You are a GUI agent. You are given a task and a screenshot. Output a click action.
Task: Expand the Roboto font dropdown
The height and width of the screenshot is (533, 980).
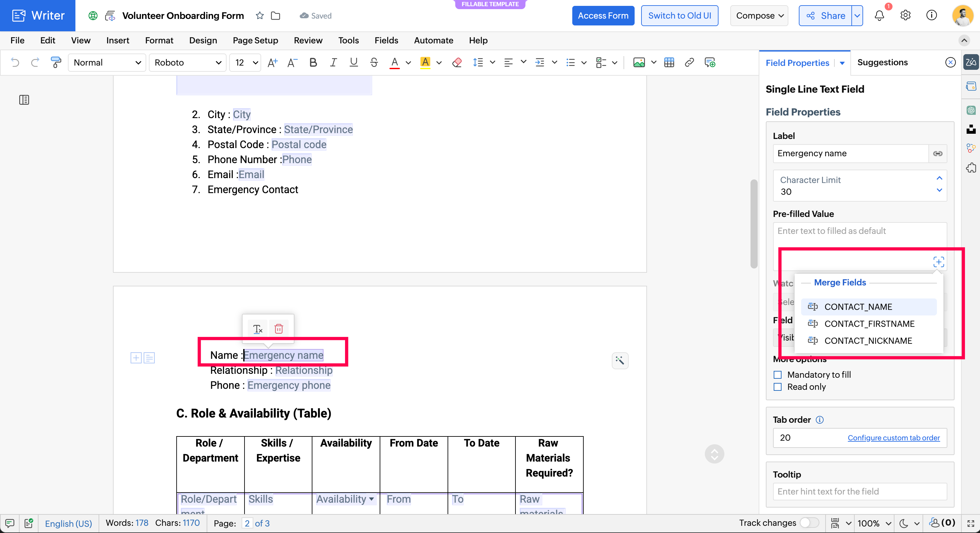[188, 62]
